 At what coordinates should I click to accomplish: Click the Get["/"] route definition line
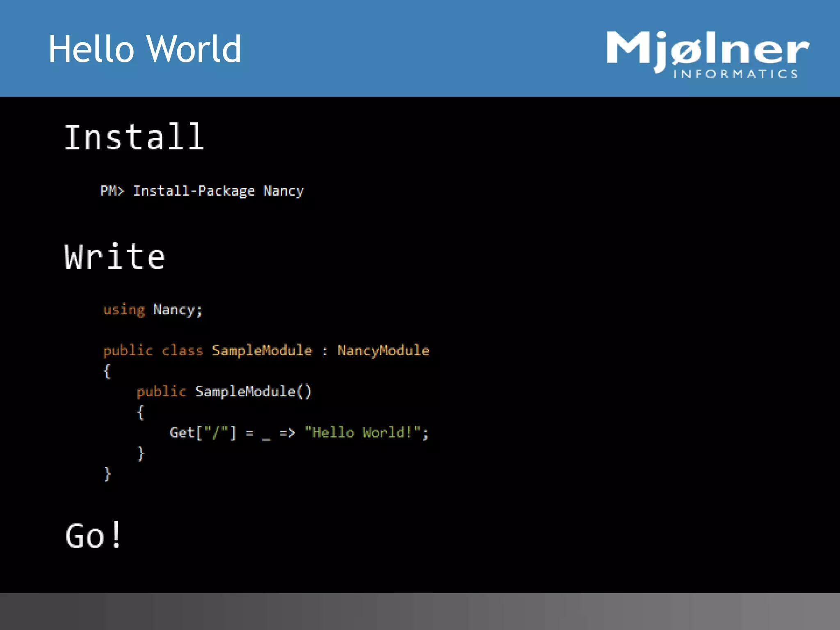[x=299, y=433]
